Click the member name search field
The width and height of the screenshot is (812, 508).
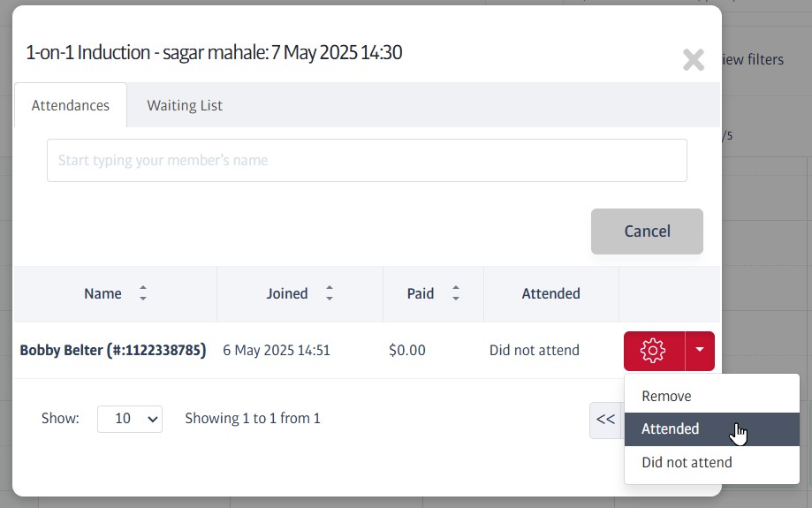(x=367, y=161)
